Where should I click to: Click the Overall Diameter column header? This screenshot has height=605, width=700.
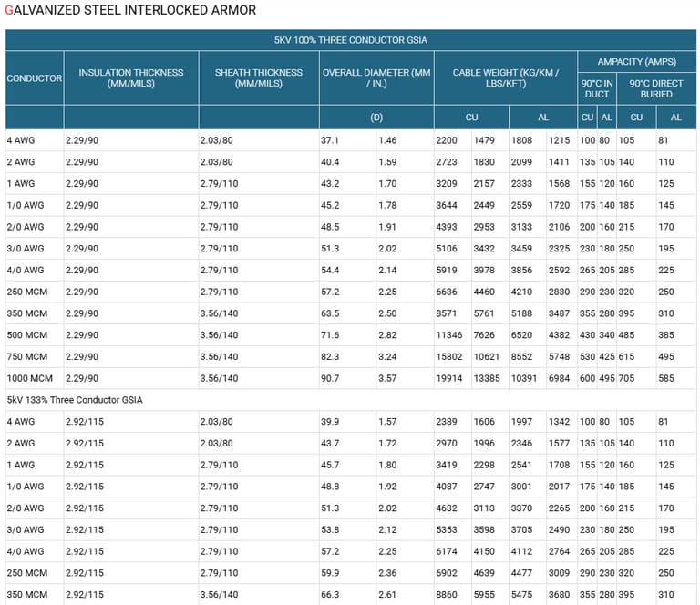pyautogui.click(x=376, y=78)
